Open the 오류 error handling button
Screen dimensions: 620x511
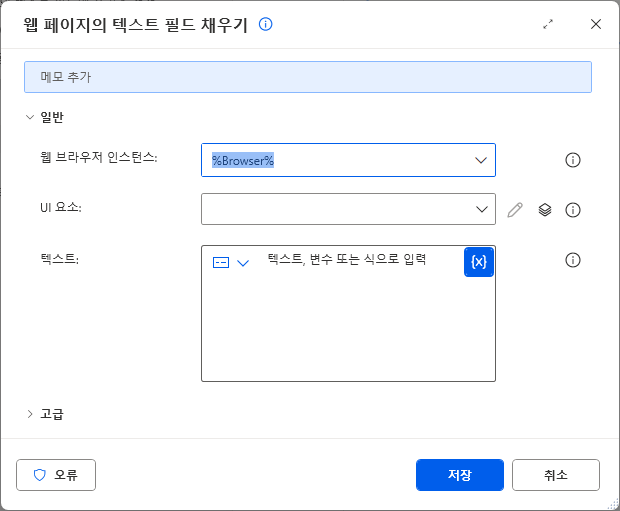click(56, 475)
